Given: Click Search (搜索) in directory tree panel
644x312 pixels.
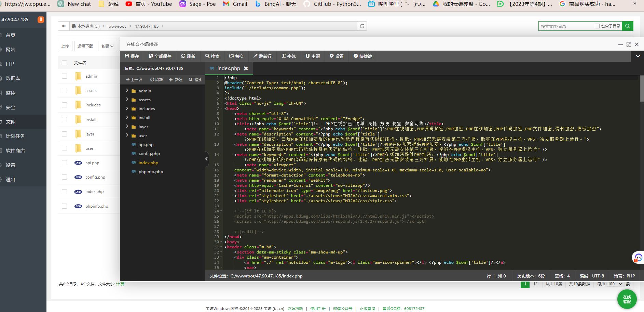Looking at the screenshot, I should click(x=195, y=80).
